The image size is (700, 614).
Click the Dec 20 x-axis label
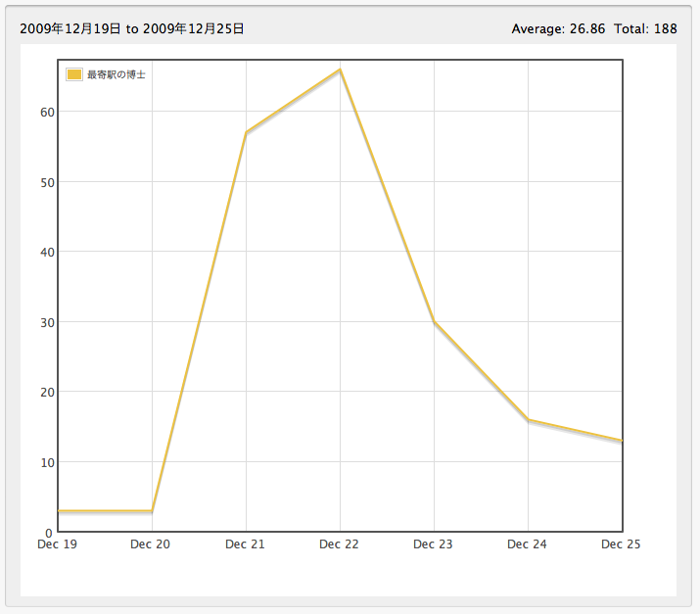coord(151,544)
